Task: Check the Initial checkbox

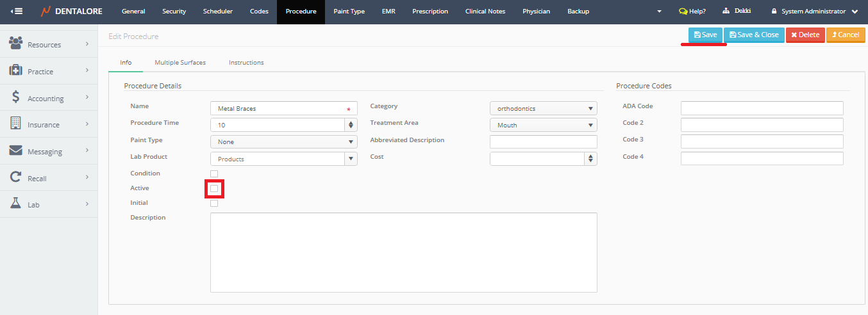Action: pyautogui.click(x=214, y=204)
